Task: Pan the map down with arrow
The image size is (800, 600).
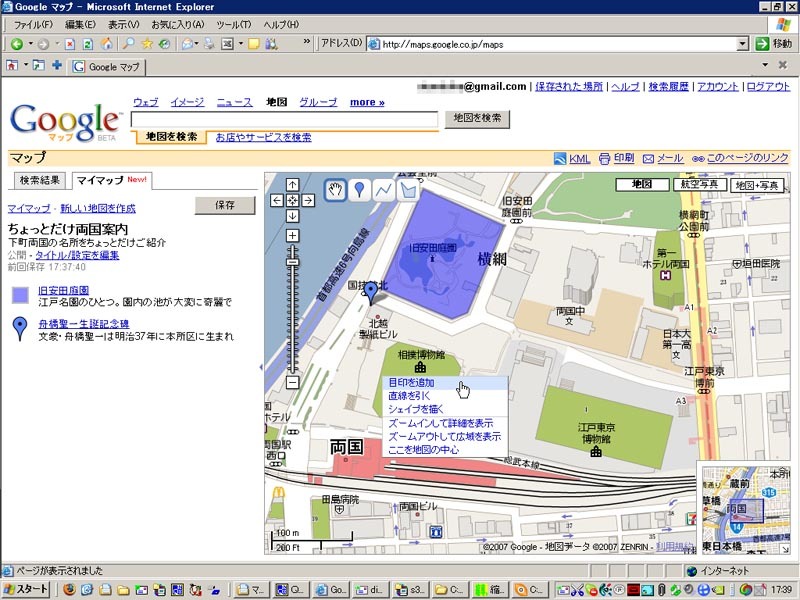Action: coord(292,216)
